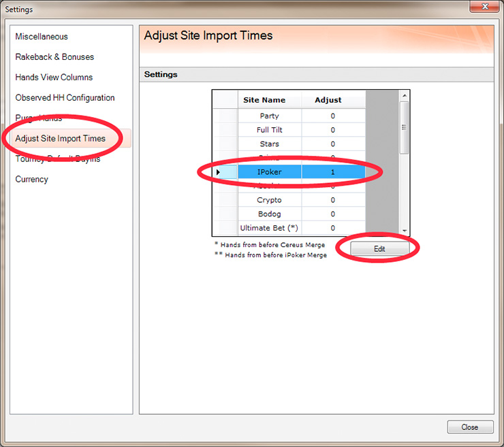The image size is (504, 447).
Task: Click the site table scrollbar thumb
Action: [405, 127]
